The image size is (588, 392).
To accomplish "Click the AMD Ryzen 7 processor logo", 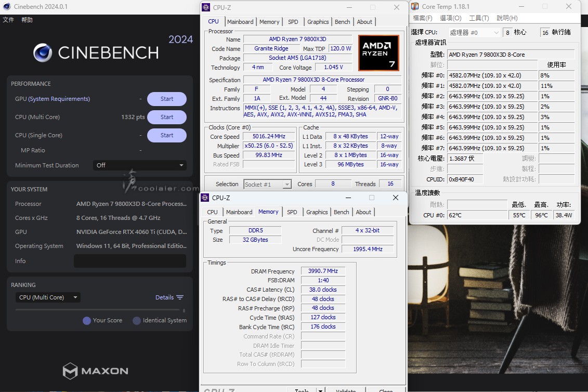I will (x=378, y=53).
